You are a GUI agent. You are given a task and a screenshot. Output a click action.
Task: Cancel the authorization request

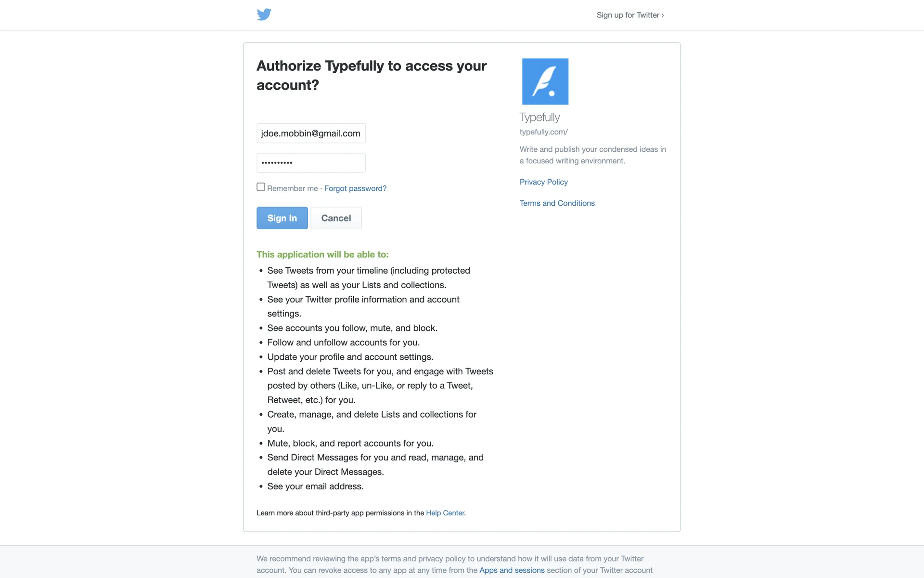pos(336,218)
